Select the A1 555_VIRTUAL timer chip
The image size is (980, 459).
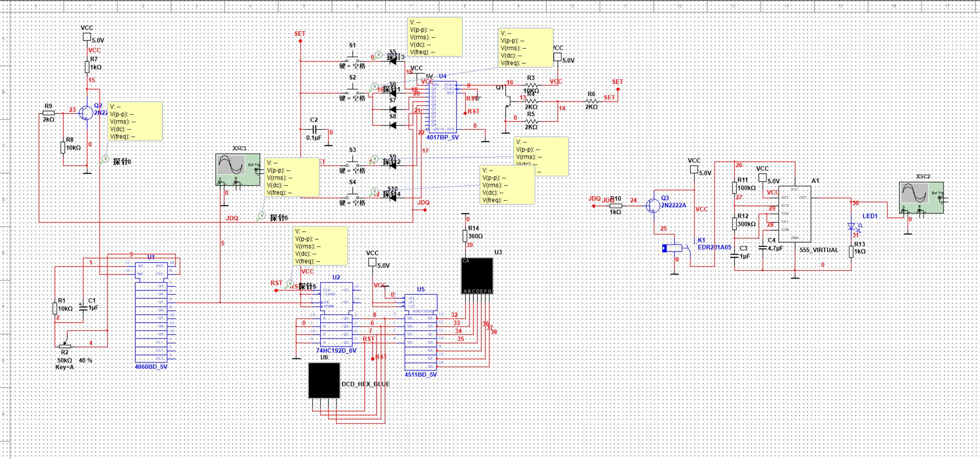pos(795,214)
